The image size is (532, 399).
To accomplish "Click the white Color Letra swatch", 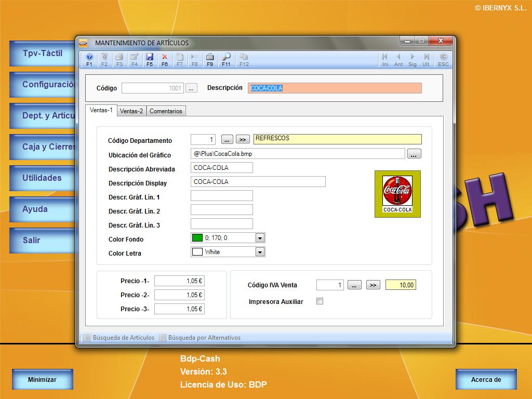I will [x=197, y=252].
